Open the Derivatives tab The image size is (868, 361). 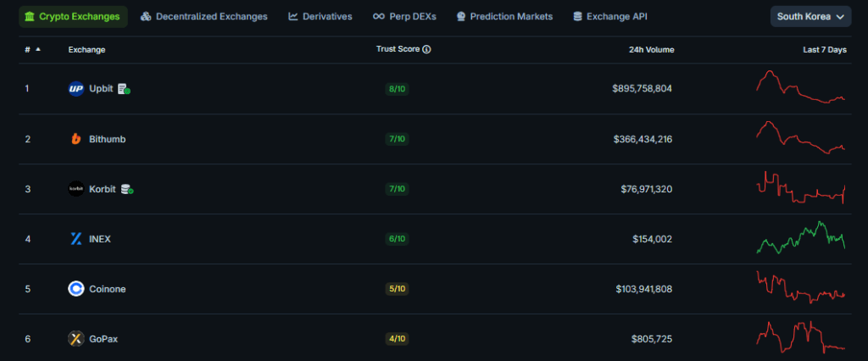[x=320, y=16]
